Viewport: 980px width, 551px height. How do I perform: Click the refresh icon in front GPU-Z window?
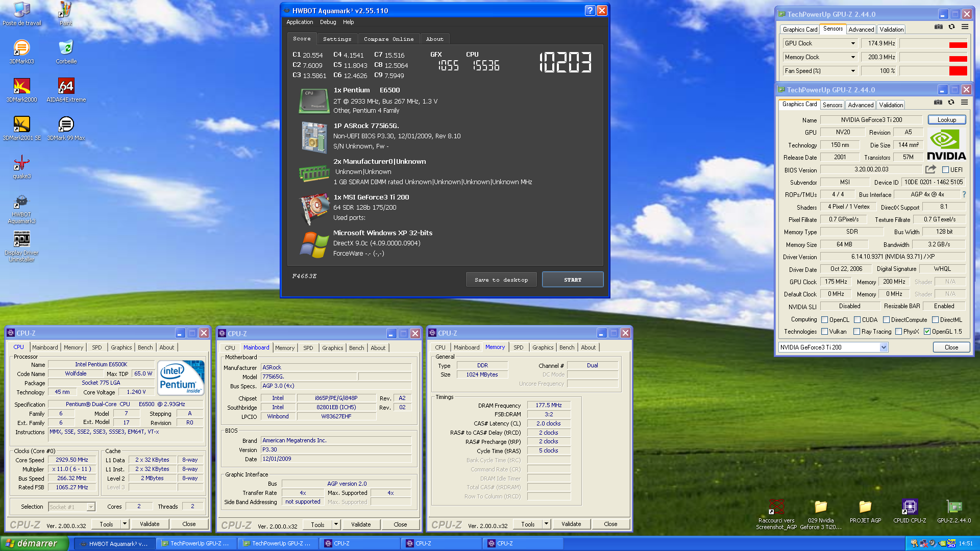[x=951, y=103]
